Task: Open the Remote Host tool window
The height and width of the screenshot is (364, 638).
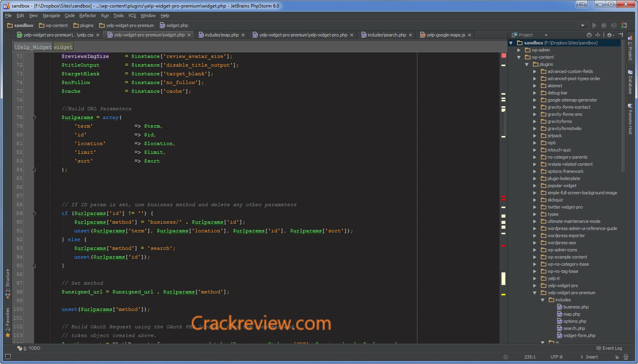Action: pyautogui.click(x=630, y=119)
